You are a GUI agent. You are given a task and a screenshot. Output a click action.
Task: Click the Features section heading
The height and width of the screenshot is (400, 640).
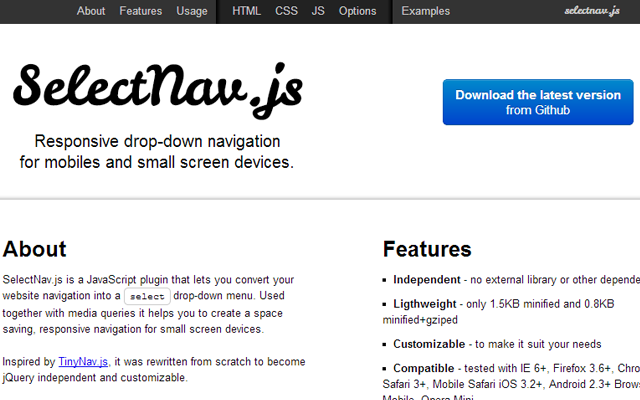(x=427, y=249)
